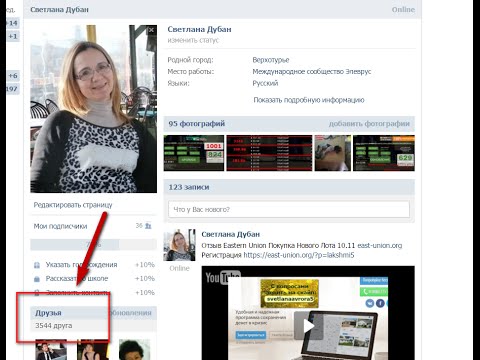480x360 pixels.
Task: Open the small avatar beside the post
Action: coord(179,245)
